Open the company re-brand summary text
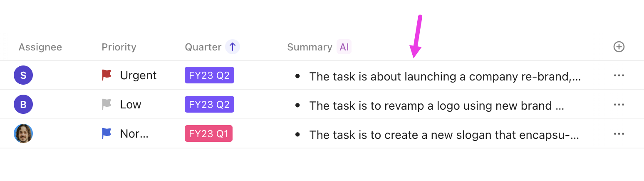Screen dimensions: 644x181 (445, 76)
